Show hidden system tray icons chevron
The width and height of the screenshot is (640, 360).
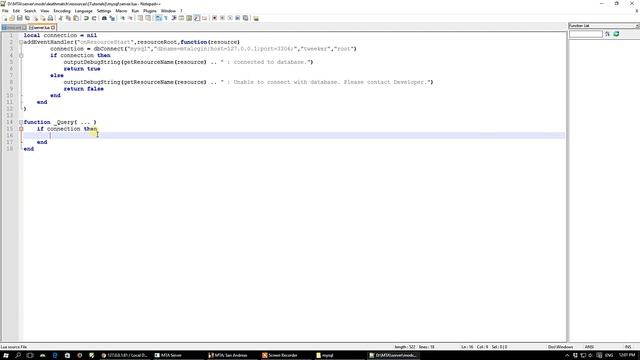[x=567, y=356]
